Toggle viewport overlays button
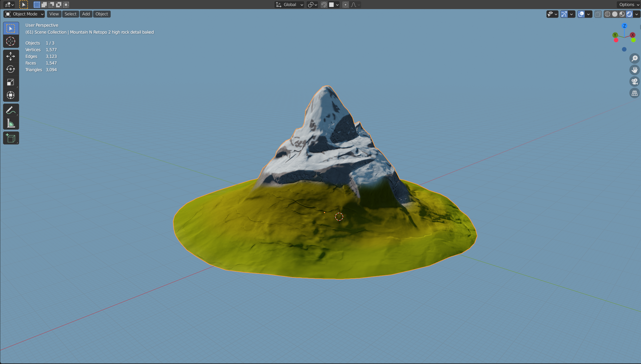Image resolution: width=641 pixels, height=364 pixels. [581, 14]
